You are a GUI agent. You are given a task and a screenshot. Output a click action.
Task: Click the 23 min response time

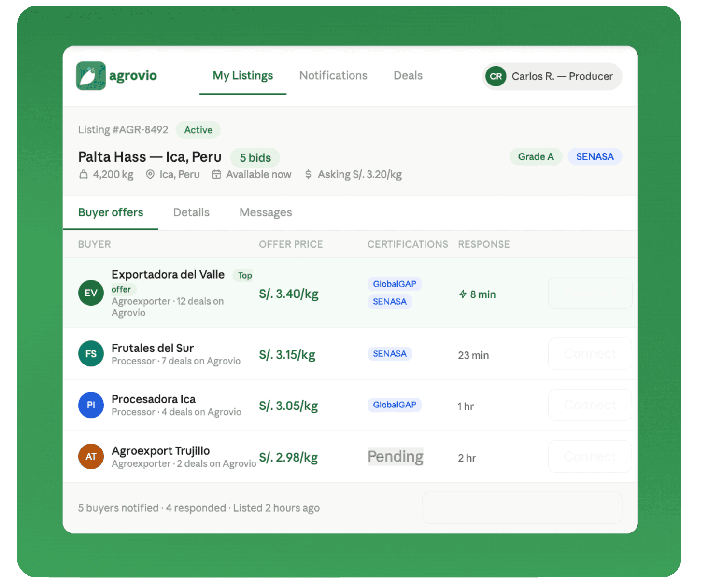473,355
